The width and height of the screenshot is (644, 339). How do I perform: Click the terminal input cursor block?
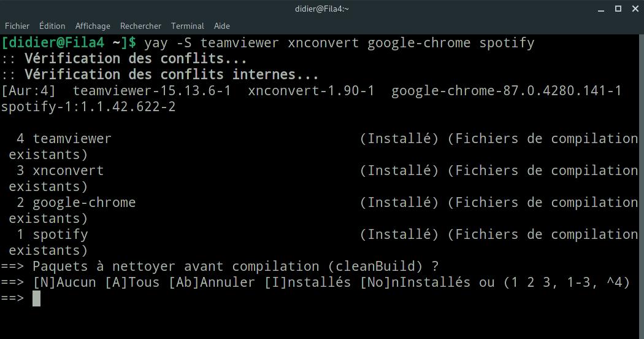point(37,298)
